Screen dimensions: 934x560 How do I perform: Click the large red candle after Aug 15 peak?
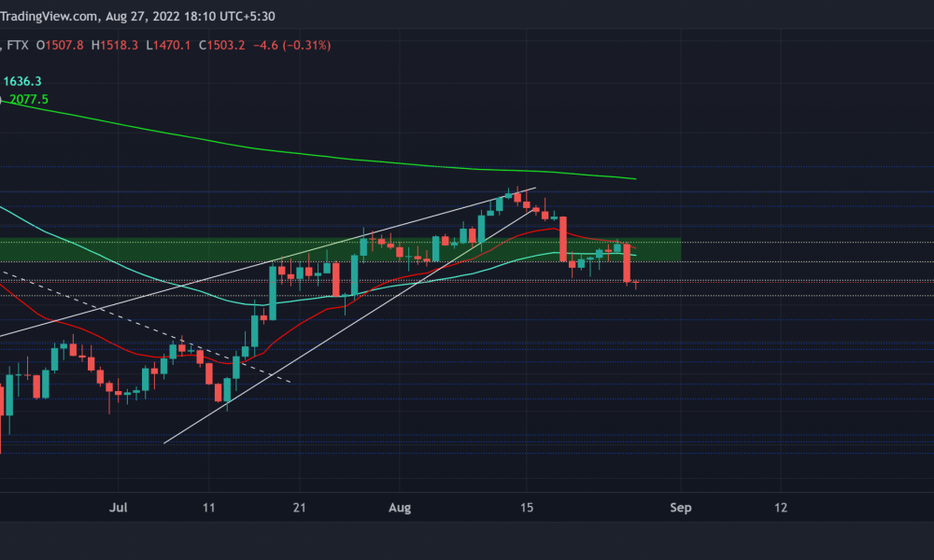point(563,239)
